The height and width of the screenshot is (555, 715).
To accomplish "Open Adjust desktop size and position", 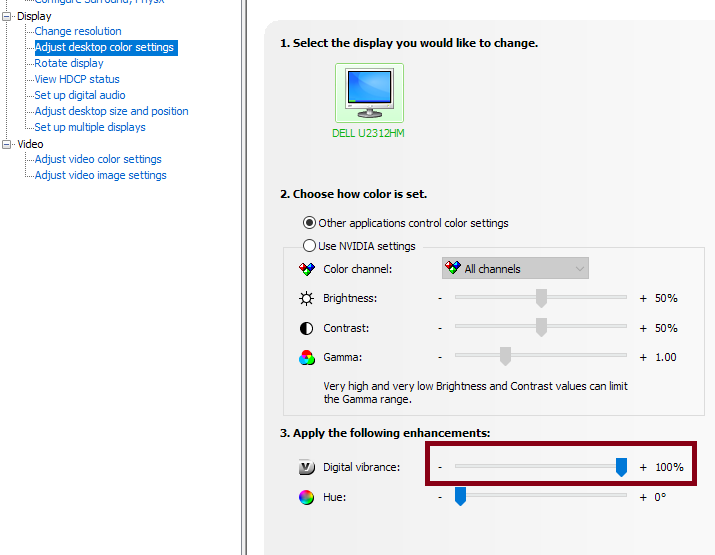I will (x=111, y=111).
